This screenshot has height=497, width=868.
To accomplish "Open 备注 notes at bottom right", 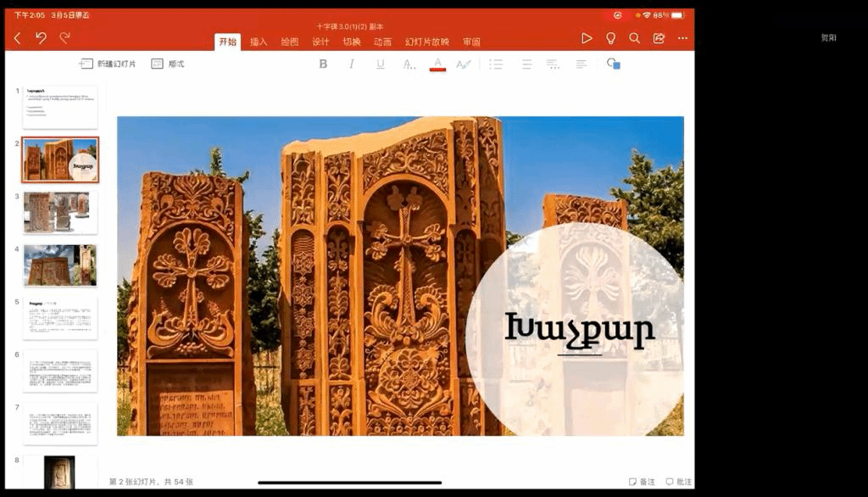I will (x=642, y=482).
